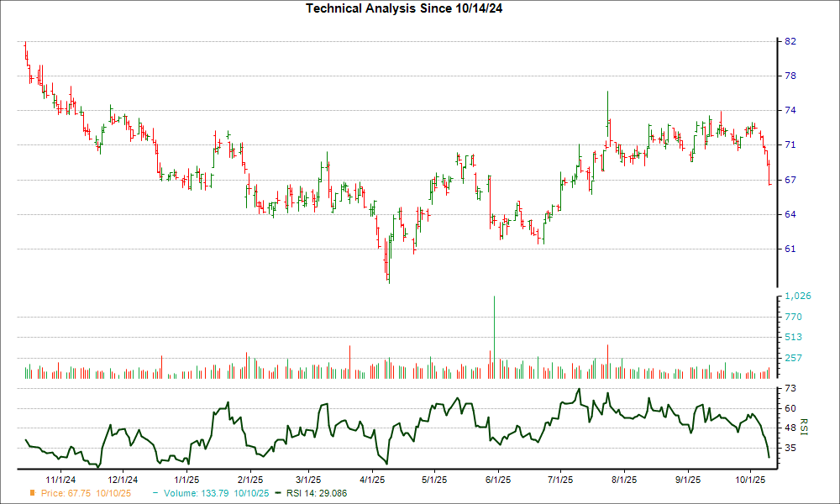Click the 61 price level label
This screenshot has height=504, width=840.
pyautogui.click(x=790, y=249)
